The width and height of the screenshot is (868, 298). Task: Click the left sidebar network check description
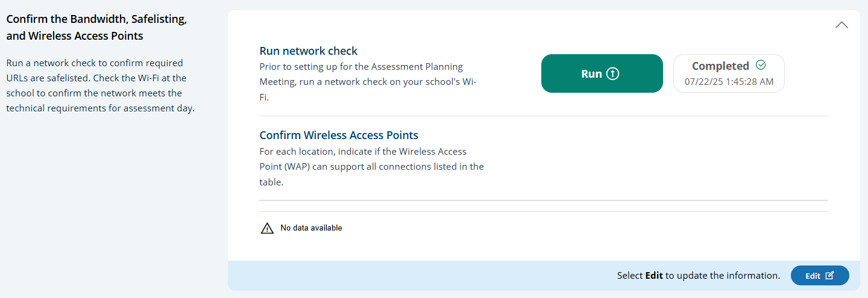coord(96,85)
